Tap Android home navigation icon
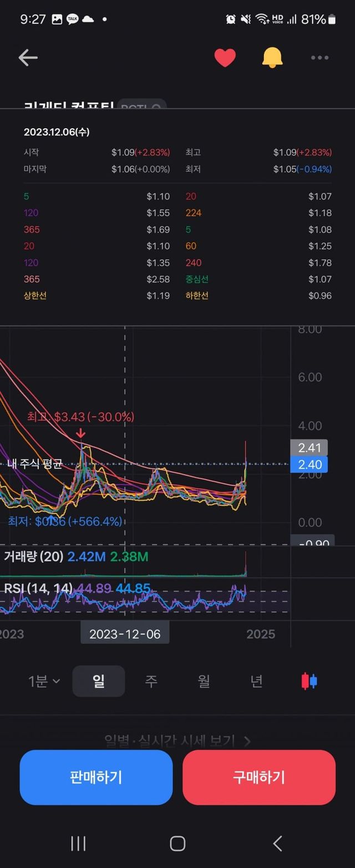Screen dimensions: 355x868 (177, 844)
